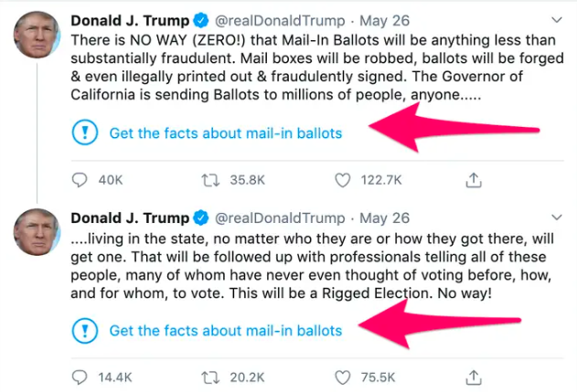Viewport: 577px width, 392px height.
Task: Open second 'Get the facts about mail-in ballots' link
Action: coord(225,330)
